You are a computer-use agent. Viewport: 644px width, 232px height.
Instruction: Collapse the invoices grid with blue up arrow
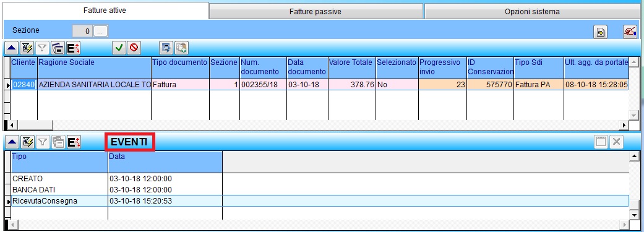[12, 48]
